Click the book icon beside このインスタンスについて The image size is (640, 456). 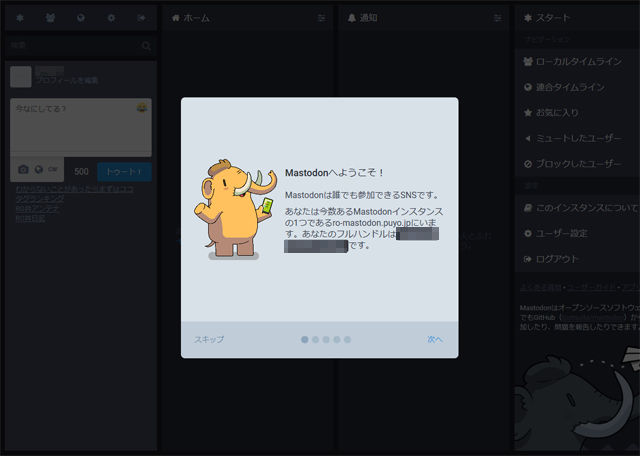click(x=528, y=208)
